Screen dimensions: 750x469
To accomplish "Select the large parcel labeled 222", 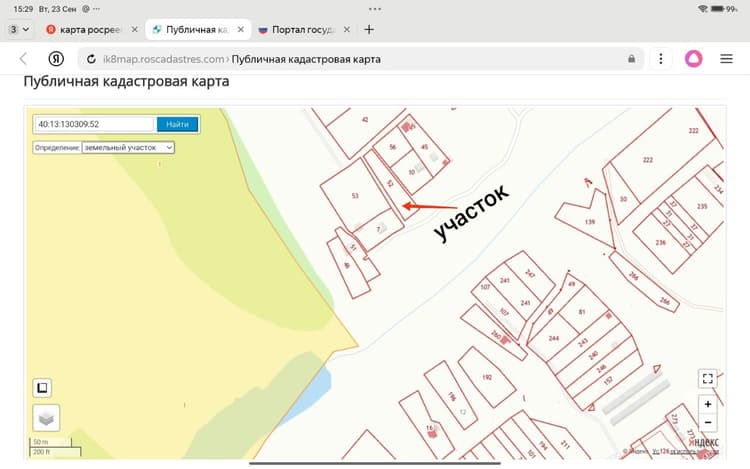I will tap(648, 160).
